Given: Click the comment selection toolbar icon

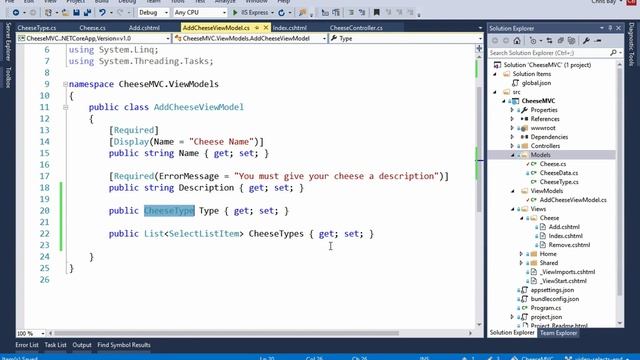Looking at the screenshot, I should pos(351,13).
